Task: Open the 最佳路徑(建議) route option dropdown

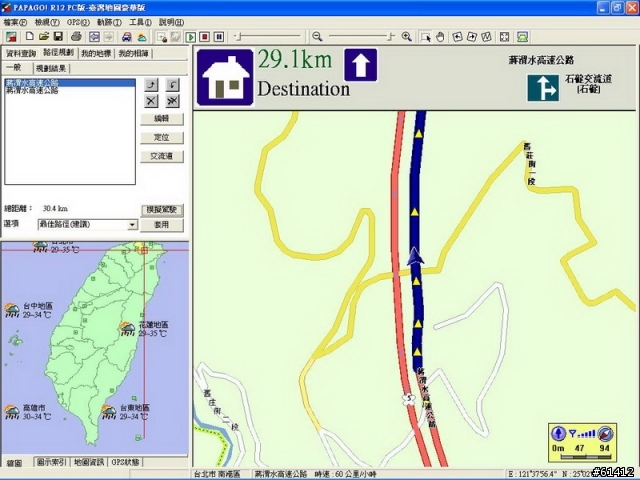Action: click(x=88, y=224)
